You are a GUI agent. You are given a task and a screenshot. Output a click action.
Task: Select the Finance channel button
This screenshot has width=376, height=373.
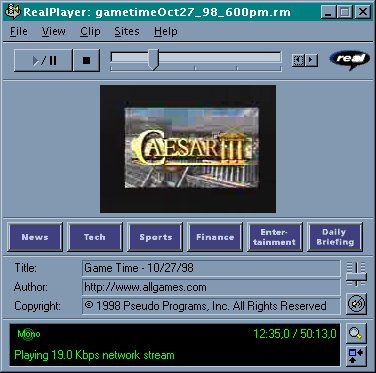click(x=215, y=237)
